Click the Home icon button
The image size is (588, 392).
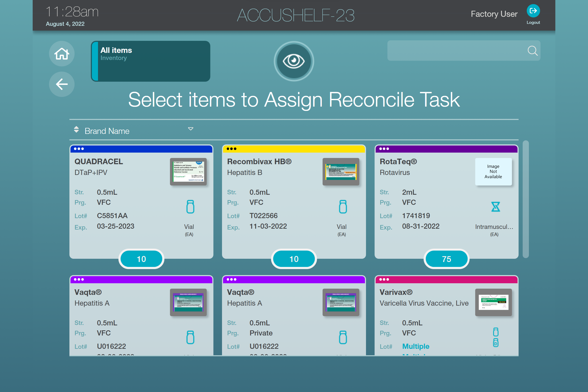61,54
